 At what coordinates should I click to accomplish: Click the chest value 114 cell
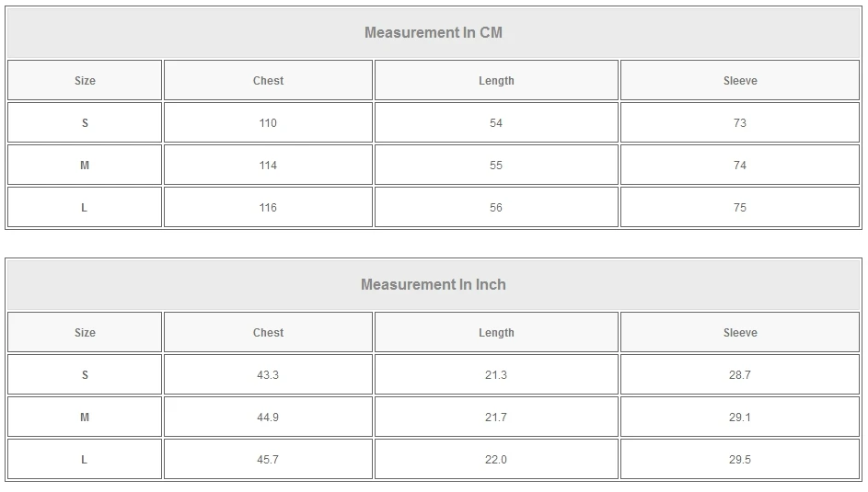click(268, 166)
